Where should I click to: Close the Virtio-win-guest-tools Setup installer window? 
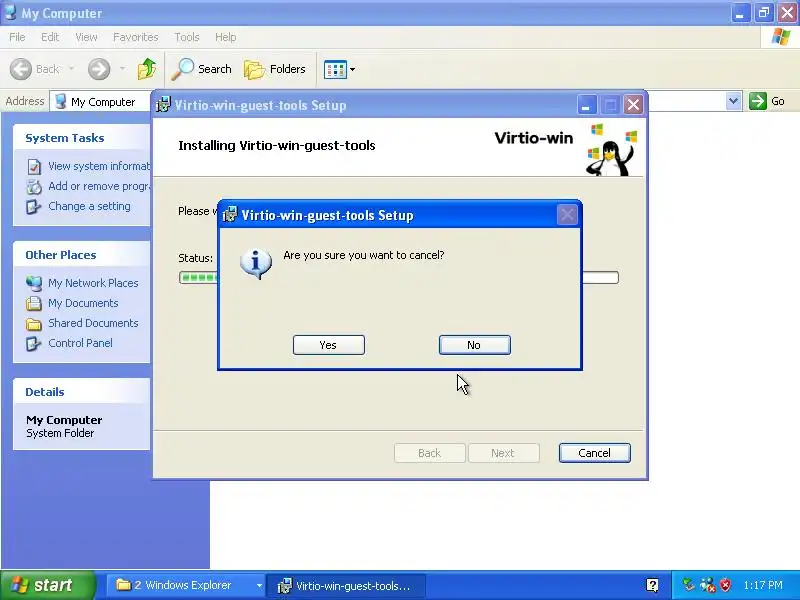(633, 105)
